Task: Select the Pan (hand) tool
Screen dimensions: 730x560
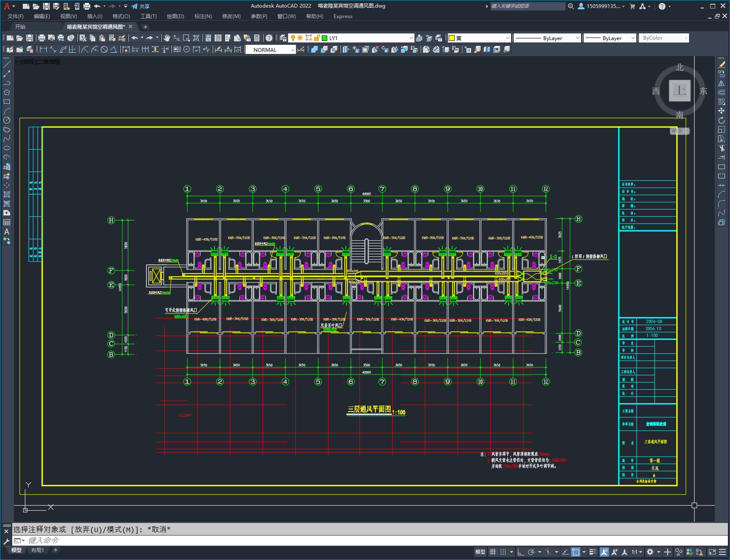Action: click(x=167, y=38)
